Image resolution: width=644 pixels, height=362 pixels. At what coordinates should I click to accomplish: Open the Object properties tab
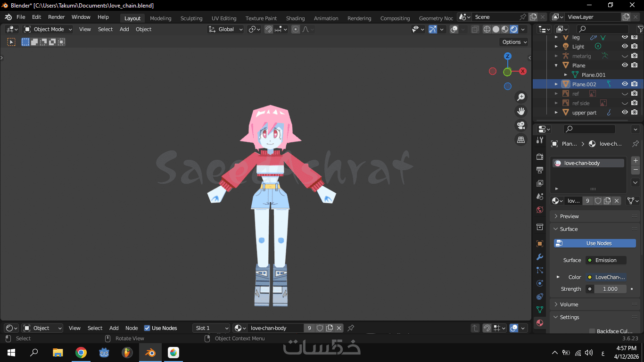540,244
